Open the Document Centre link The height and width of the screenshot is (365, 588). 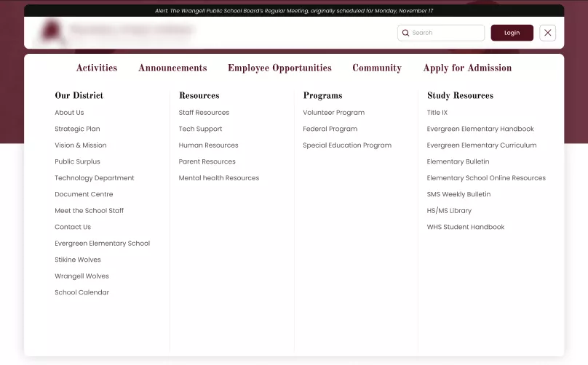coord(84,194)
